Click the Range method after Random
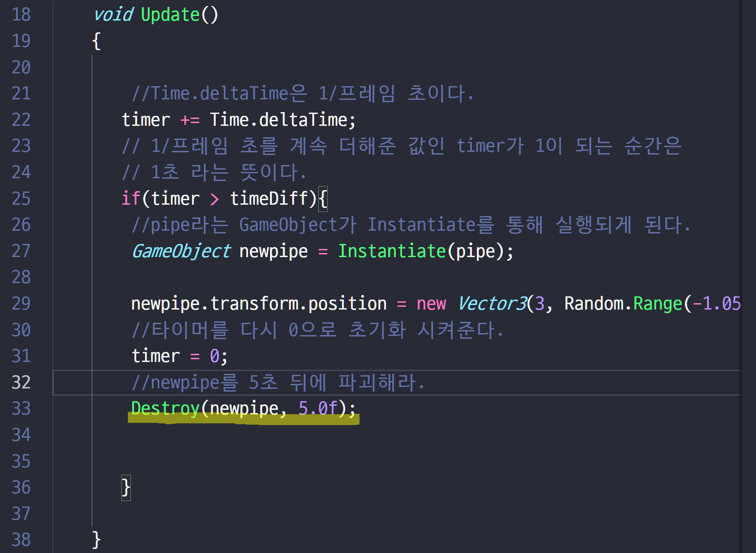Image resolution: width=756 pixels, height=553 pixels. [x=658, y=304]
